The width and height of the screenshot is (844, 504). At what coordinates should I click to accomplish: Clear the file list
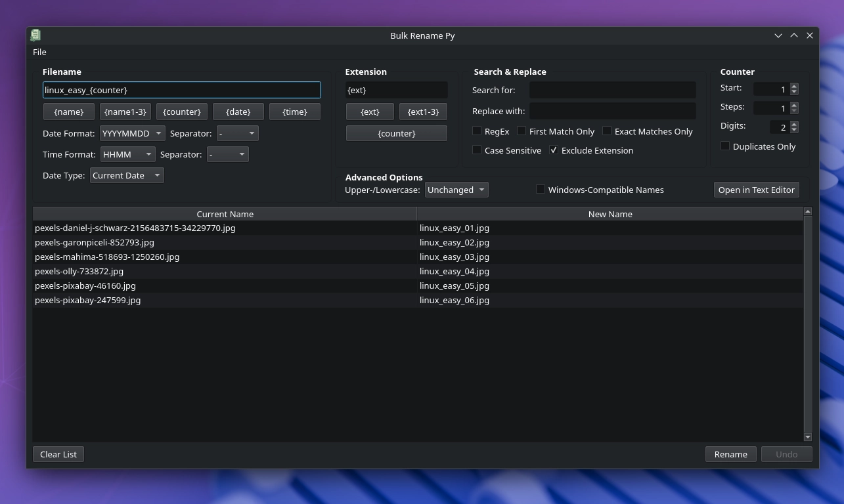pyautogui.click(x=58, y=454)
